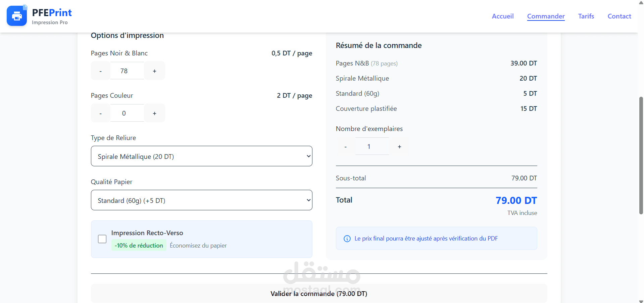Open the Qualité Papier dropdown

point(201,200)
